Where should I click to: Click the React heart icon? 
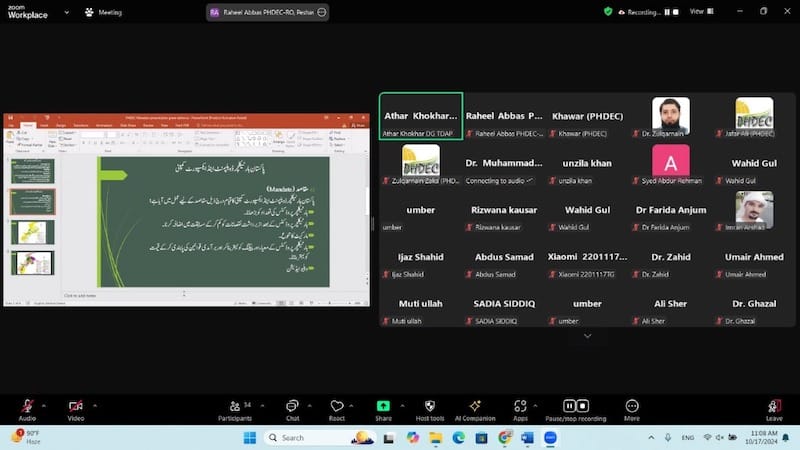[x=337, y=406]
